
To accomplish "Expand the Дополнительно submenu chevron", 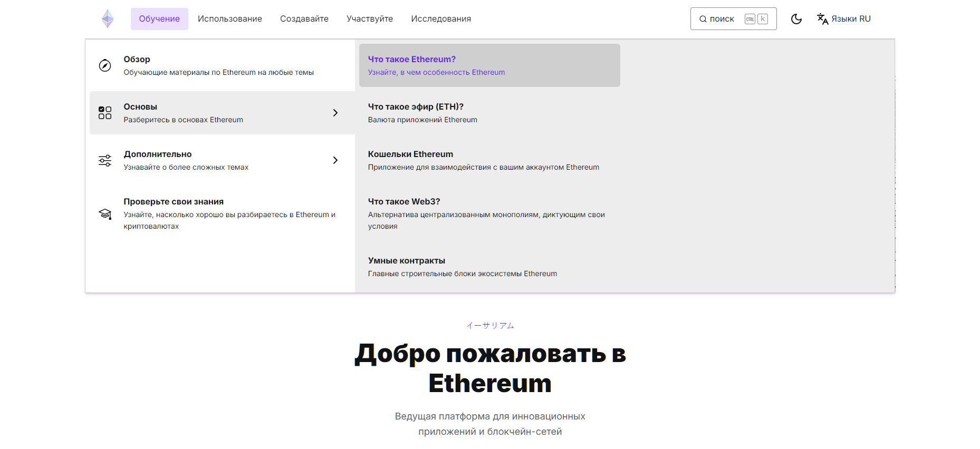I will 335,160.
